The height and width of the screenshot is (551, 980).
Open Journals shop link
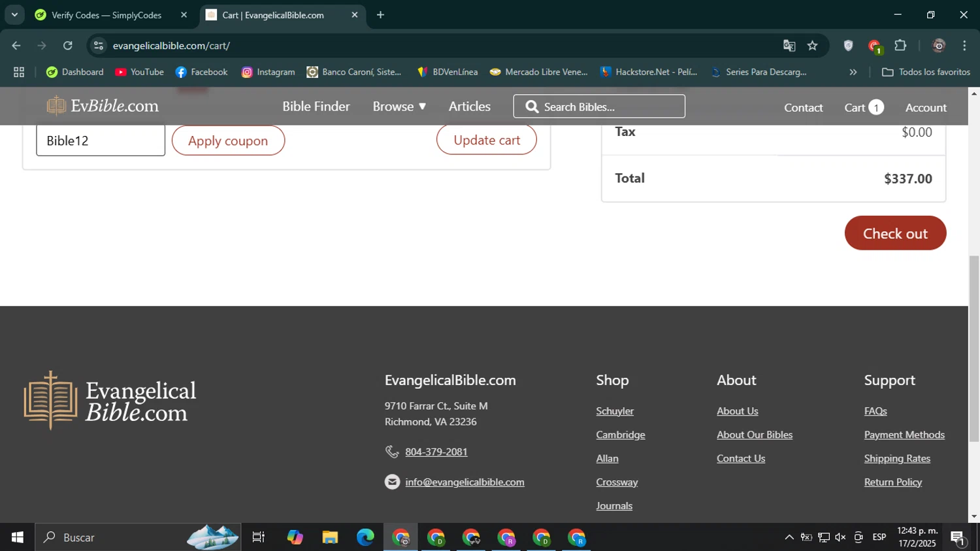pos(614,505)
